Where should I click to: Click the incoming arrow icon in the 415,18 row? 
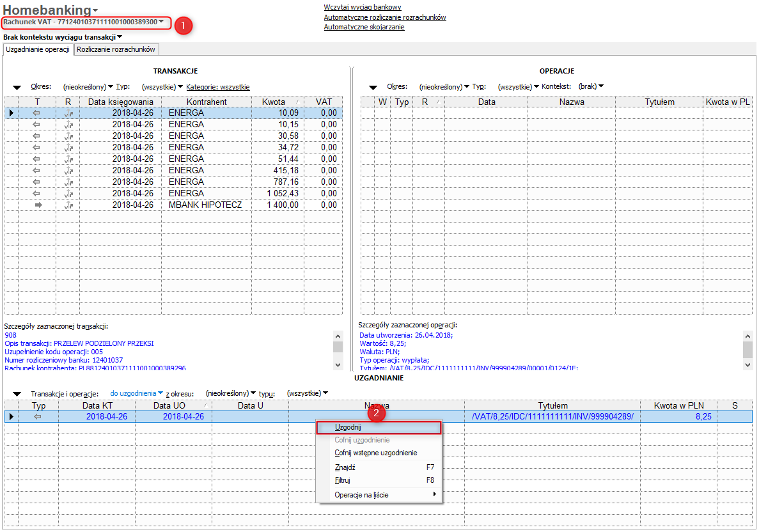pyautogui.click(x=37, y=171)
